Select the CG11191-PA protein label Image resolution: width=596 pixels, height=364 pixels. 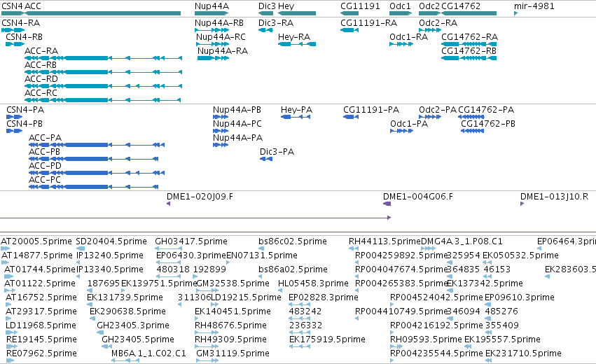[x=371, y=110]
